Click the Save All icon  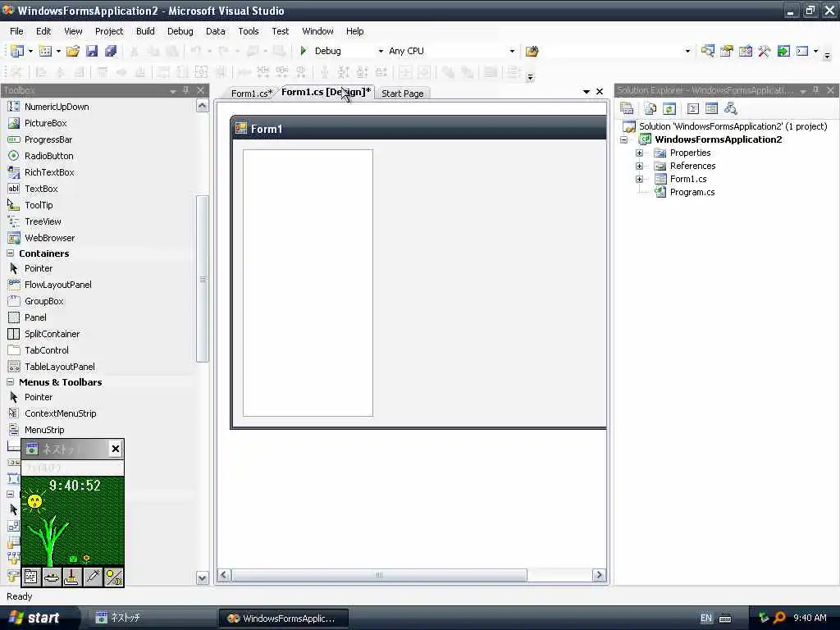tap(111, 51)
